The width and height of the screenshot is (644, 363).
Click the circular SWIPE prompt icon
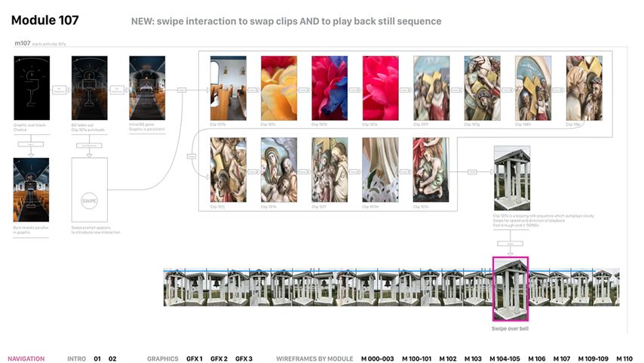[89, 201]
